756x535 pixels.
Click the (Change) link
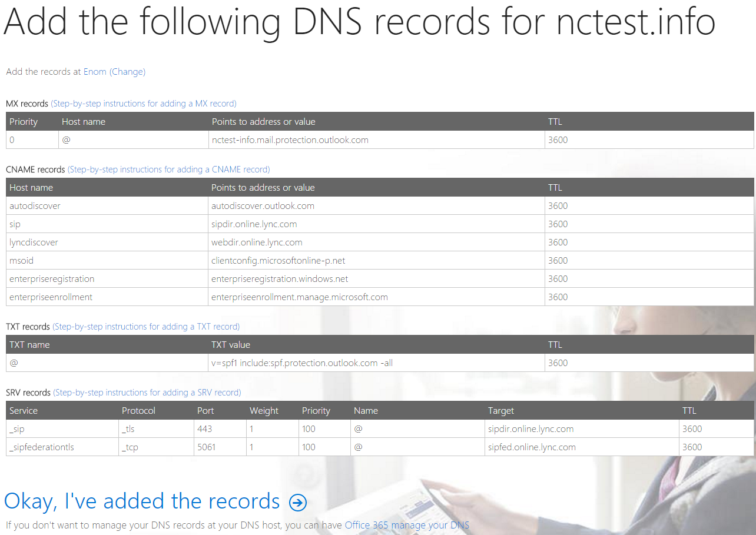(x=127, y=72)
